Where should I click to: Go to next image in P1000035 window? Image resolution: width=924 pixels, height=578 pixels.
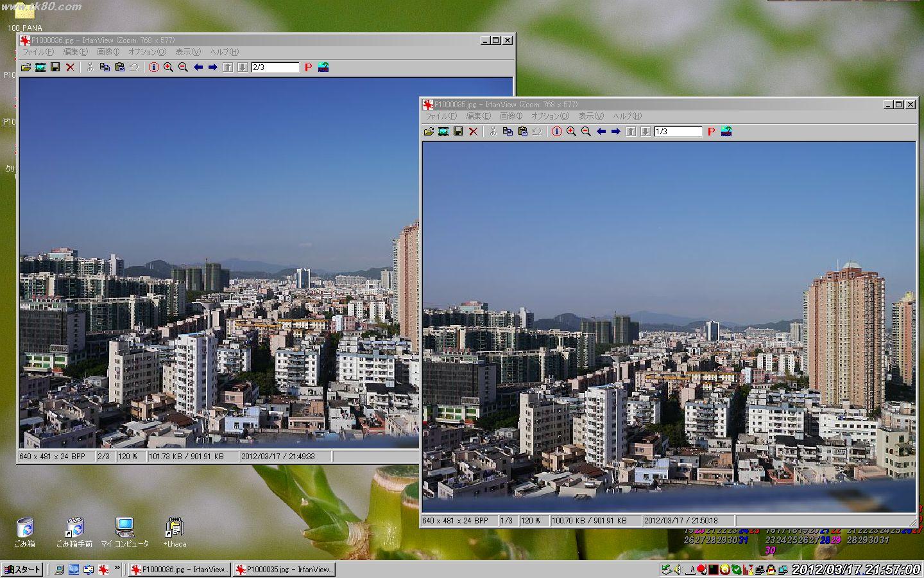(615, 132)
